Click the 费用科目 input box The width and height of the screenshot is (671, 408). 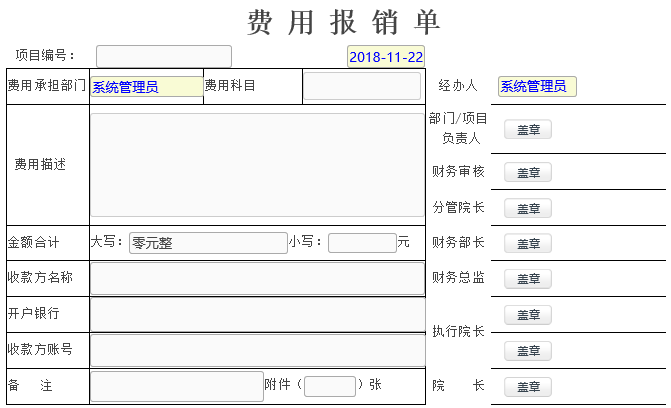click(x=362, y=86)
